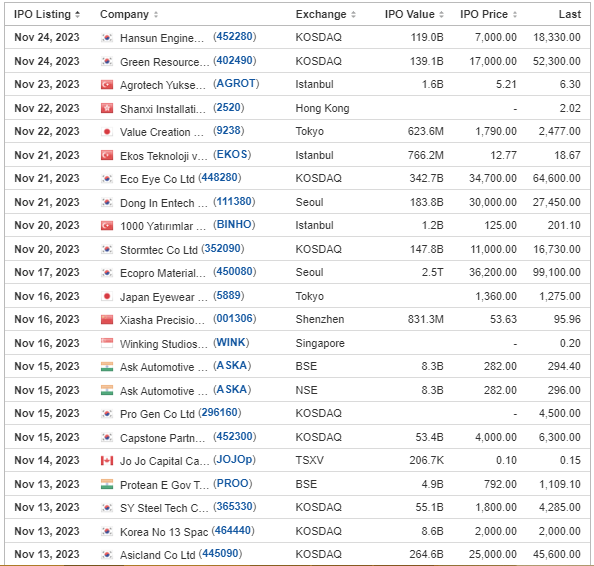Open ticker link 448280 for Eco Eye
594x566 pixels.
tap(220, 177)
